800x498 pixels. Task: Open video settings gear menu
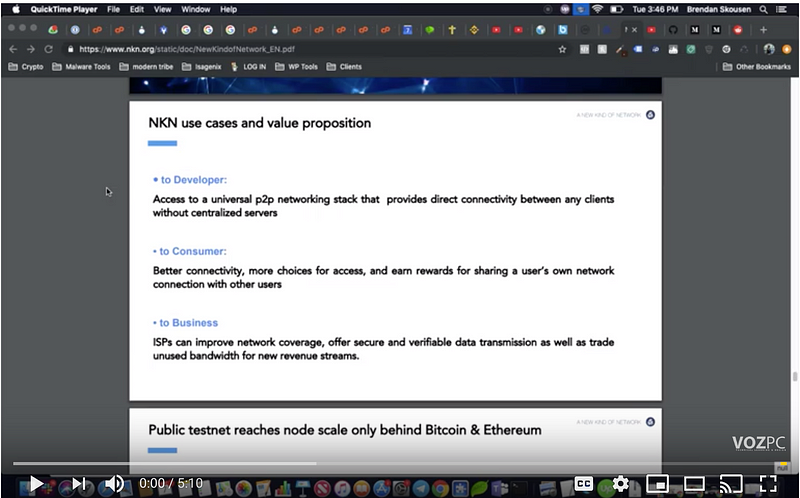pyautogui.click(x=620, y=483)
